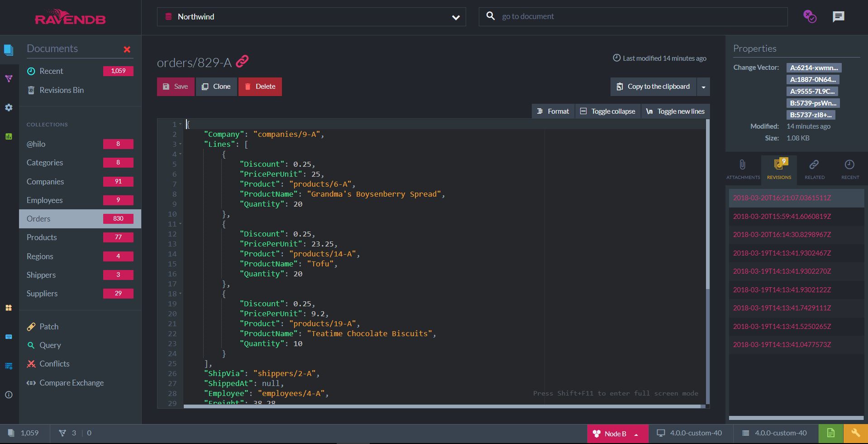The image size is (868, 444).
Task: Collapse the fold arrow on editor line 1
Action: [180, 124]
